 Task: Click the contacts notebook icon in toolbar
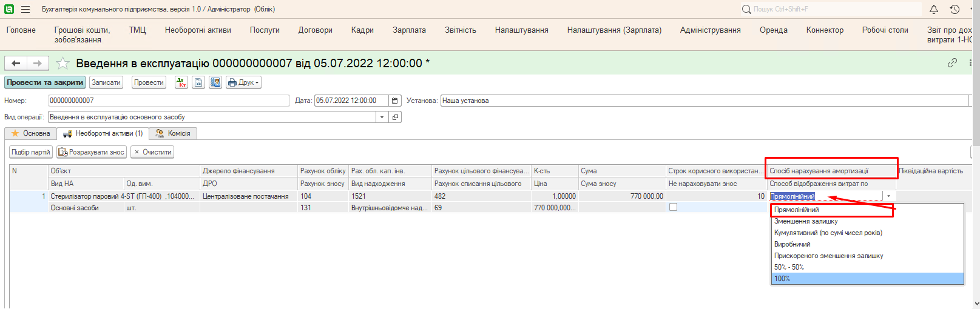[215, 82]
